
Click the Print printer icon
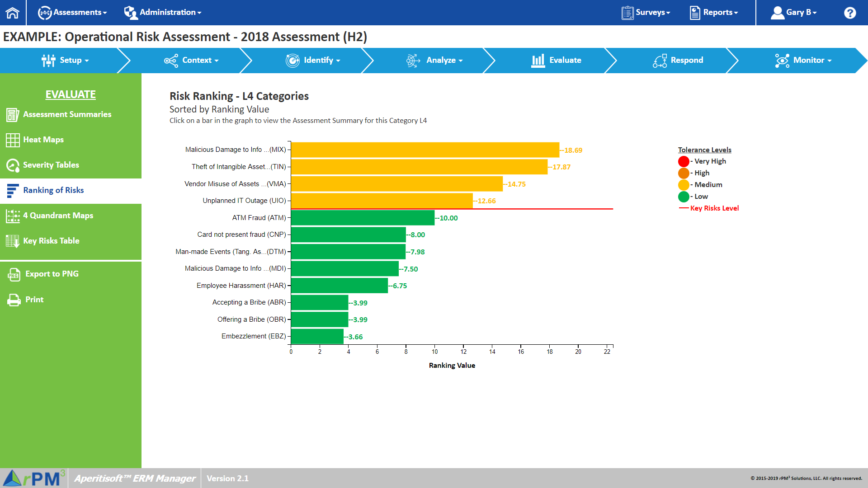pos(14,300)
